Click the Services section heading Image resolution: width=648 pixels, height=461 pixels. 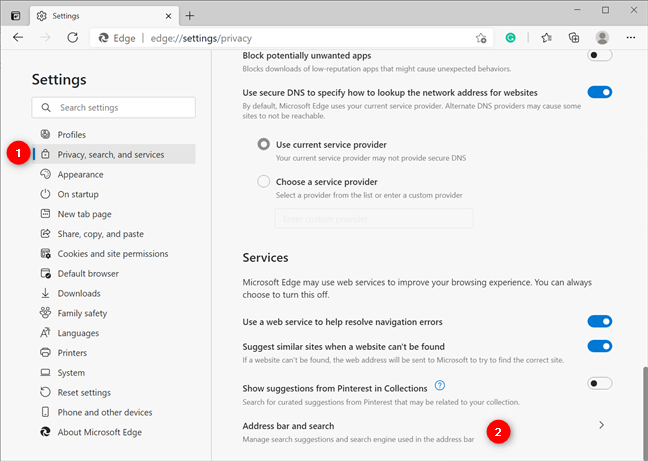pyautogui.click(x=265, y=257)
